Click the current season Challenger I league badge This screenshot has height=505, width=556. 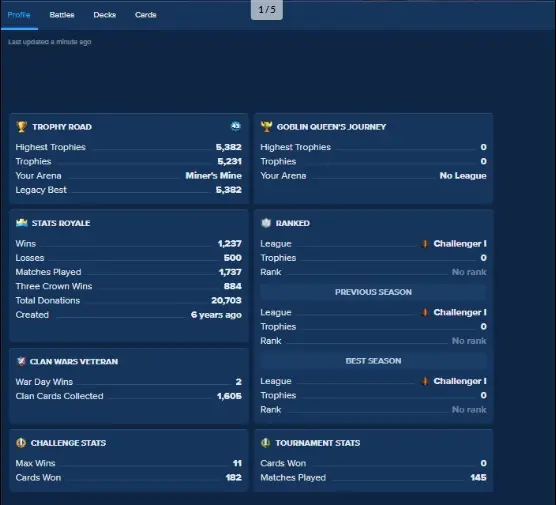(425, 244)
